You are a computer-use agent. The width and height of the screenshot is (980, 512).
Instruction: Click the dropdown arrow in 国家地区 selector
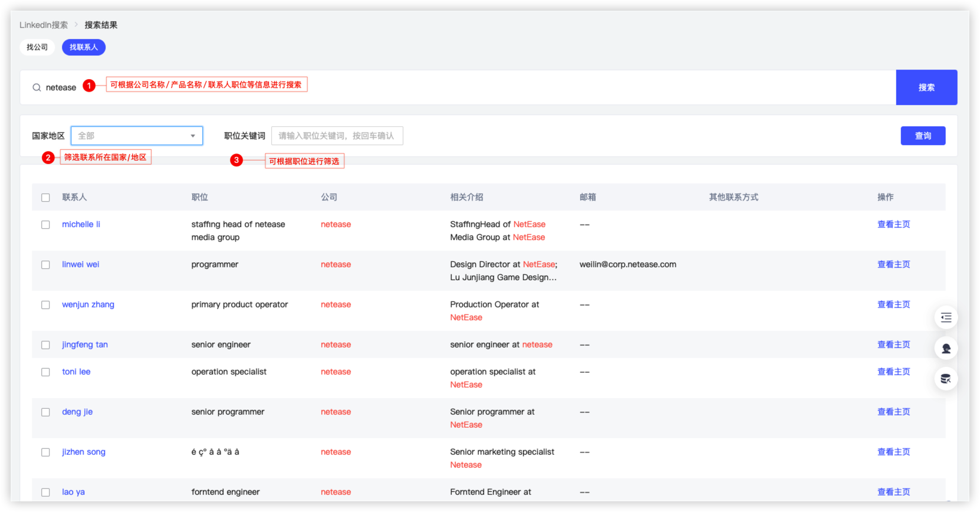(x=193, y=136)
